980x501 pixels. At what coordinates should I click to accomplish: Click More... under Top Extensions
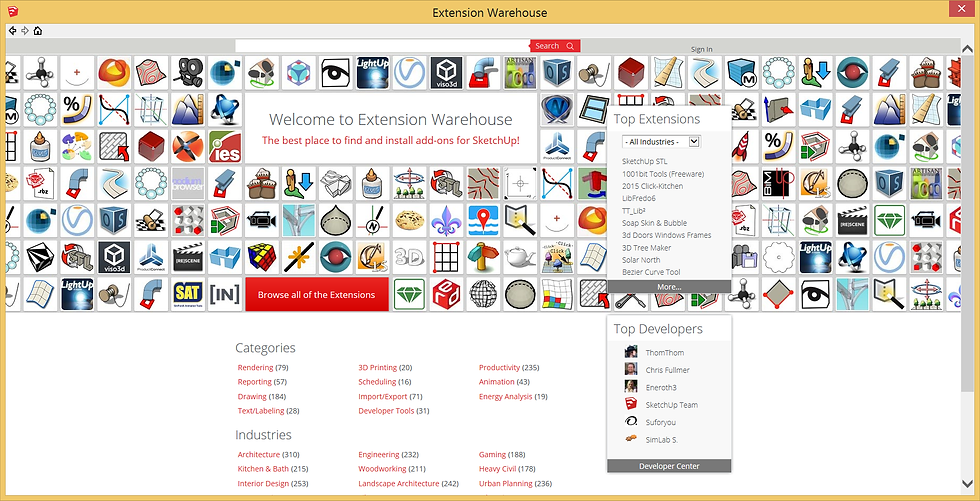coord(669,287)
